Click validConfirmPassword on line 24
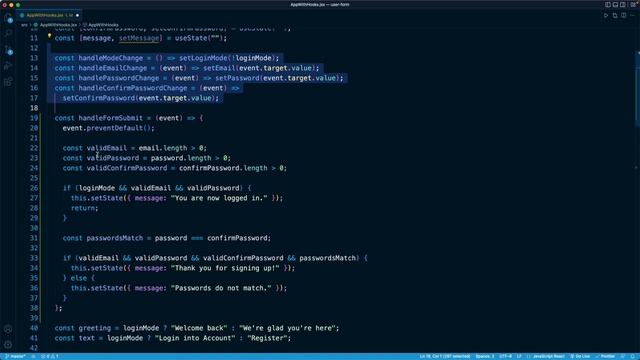This screenshot has height=360, width=640. tap(127, 168)
